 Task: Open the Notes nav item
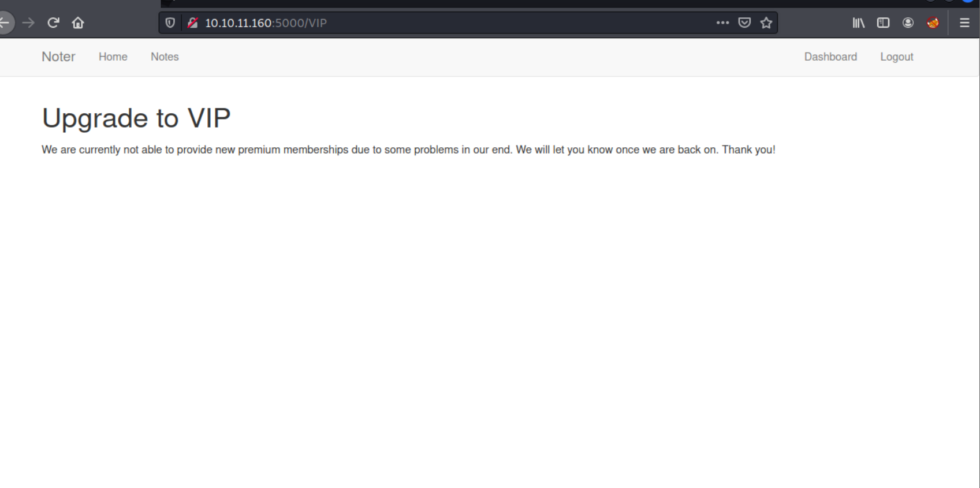[x=165, y=57]
